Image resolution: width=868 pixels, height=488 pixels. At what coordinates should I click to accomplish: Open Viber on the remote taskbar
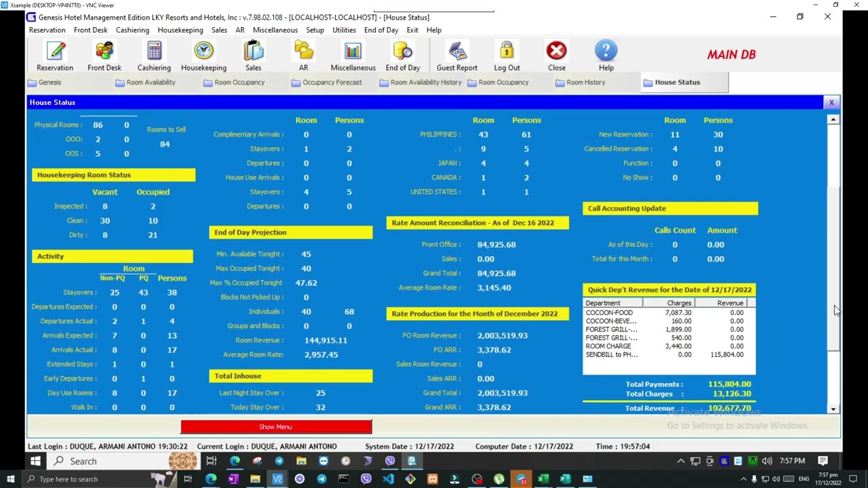[x=390, y=461]
